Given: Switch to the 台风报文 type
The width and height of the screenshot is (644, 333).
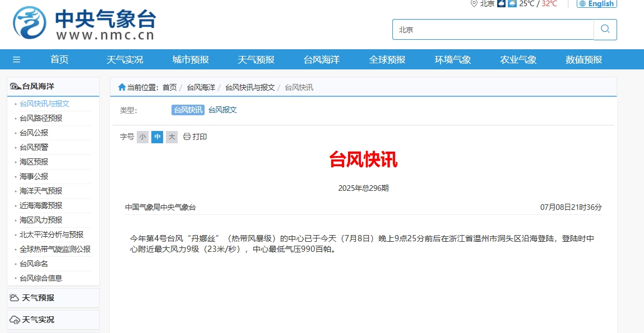Looking at the screenshot, I should (223, 110).
